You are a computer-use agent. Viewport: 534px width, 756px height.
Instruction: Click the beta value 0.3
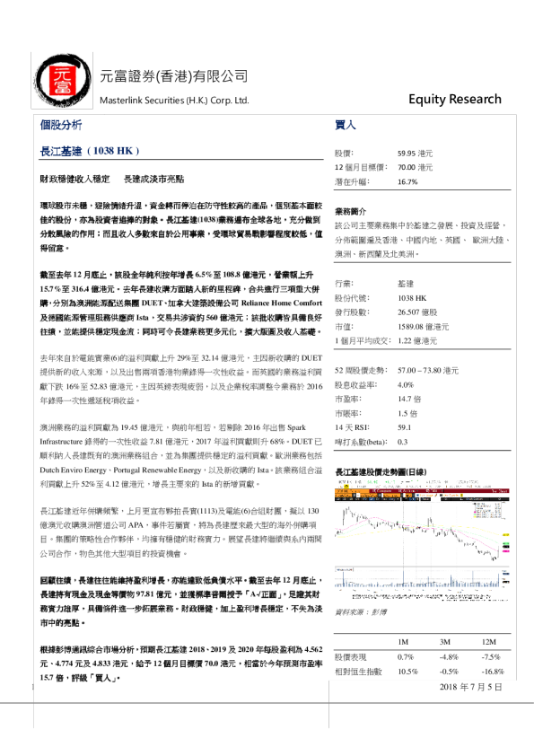point(402,442)
